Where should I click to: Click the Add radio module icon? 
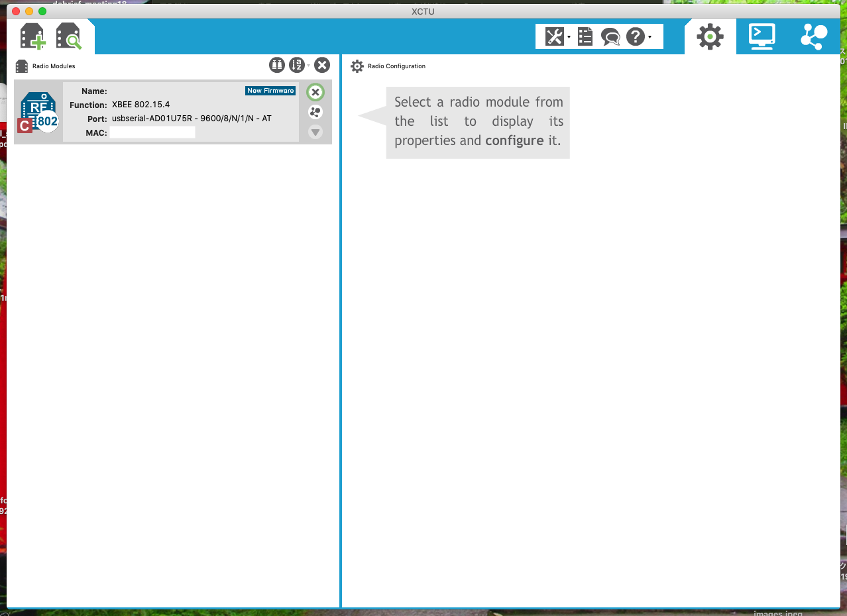32,36
